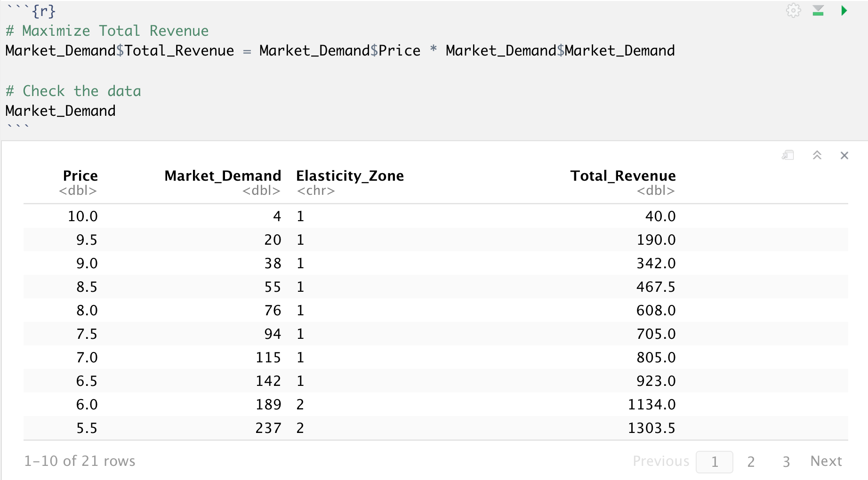This screenshot has height=480, width=868.
Task: Click the Total_Revenue column header
Action: [x=623, y=176]
